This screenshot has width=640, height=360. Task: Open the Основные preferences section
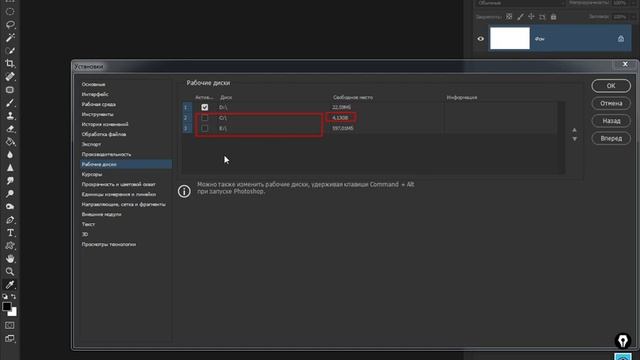pyautogui.click(x=93, y=84)
